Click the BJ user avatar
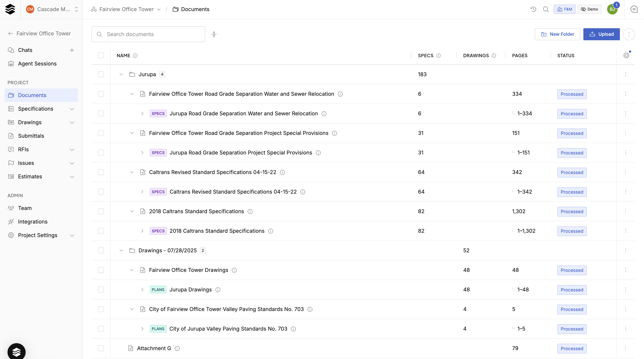The height and width of the screenshot is (359, 644). coord(612,9)
